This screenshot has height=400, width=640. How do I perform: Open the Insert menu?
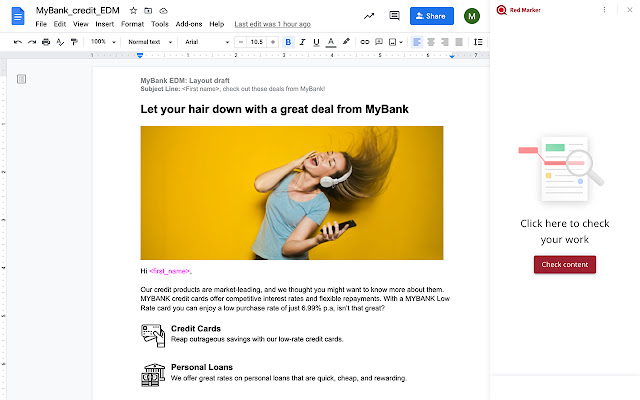click(105, 24)
